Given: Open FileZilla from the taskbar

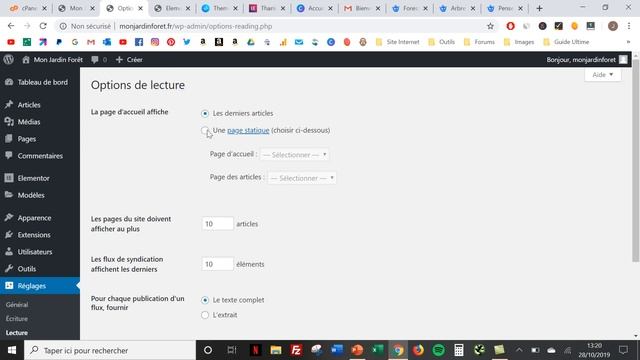Looking at the screenshot, I should [x=296, y=350].
